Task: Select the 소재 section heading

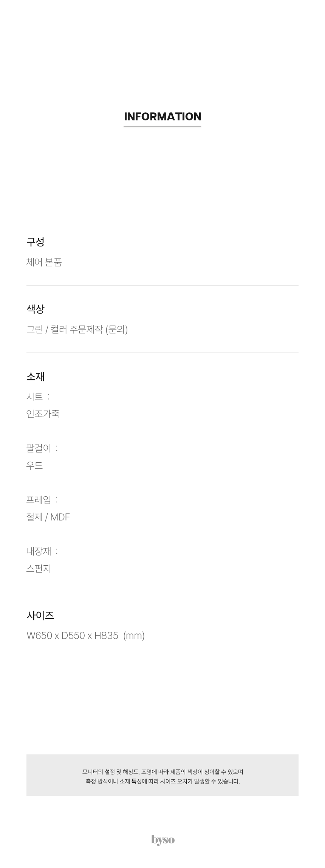Action: pos(36,376)
